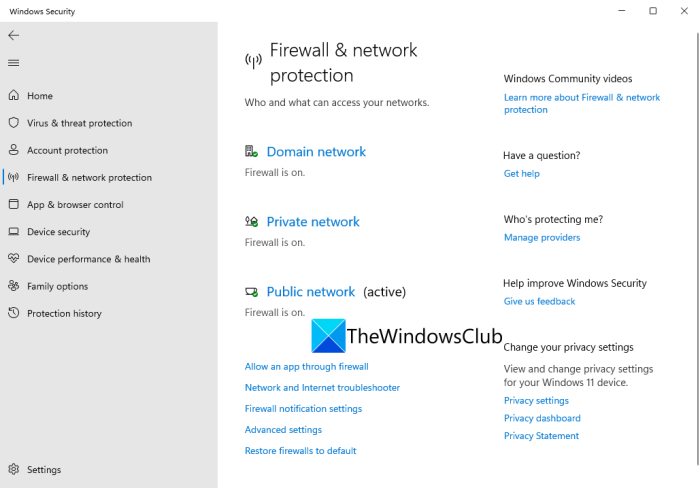Click the Get help link
The image size is (700, 488).
(521, 174)
